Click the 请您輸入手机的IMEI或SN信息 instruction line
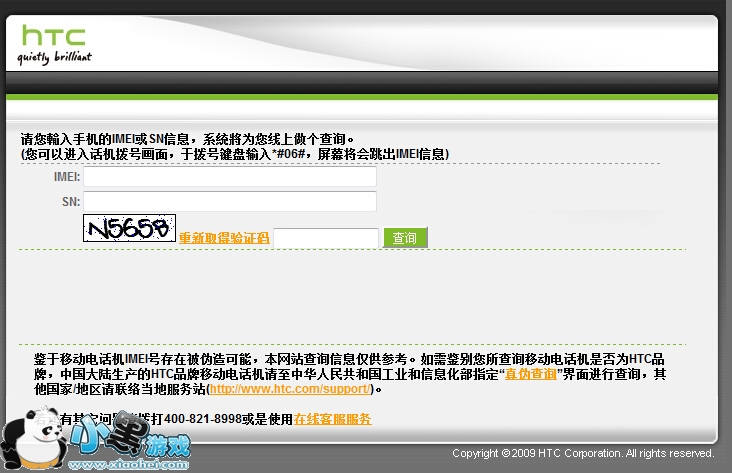Screen dimensions: 732x473 click(x=187, y=139)
